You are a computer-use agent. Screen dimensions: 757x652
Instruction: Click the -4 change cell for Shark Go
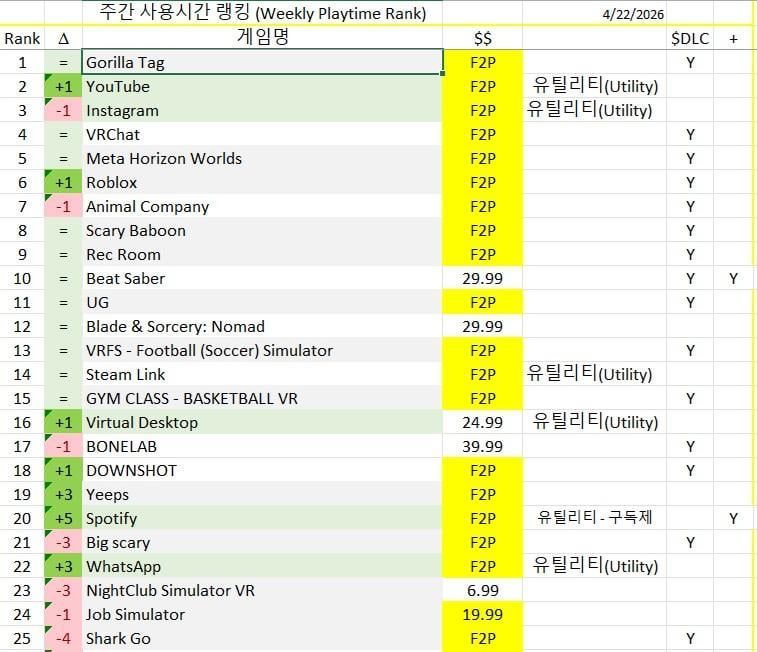[x=63, y=638]
